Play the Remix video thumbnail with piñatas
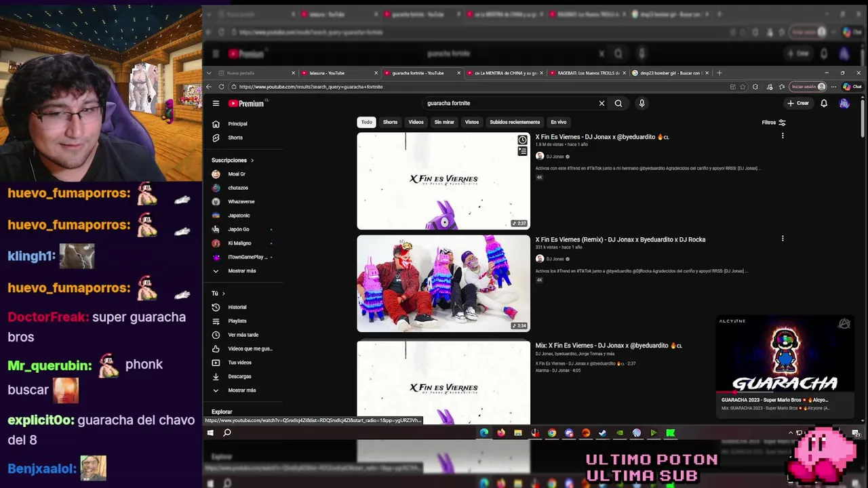Screen dimensions: 868x488 [x=443, y=283]
